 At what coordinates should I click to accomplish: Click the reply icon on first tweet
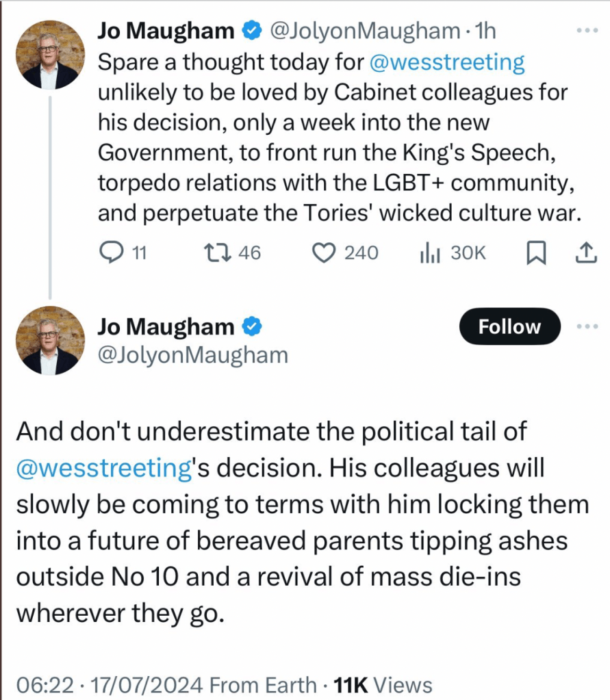[x=111, y=253]
